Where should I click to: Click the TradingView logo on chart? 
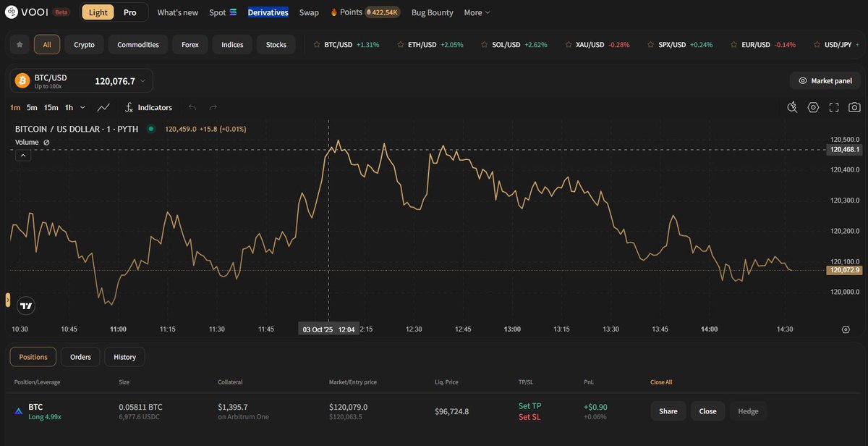tap(27, 306)
